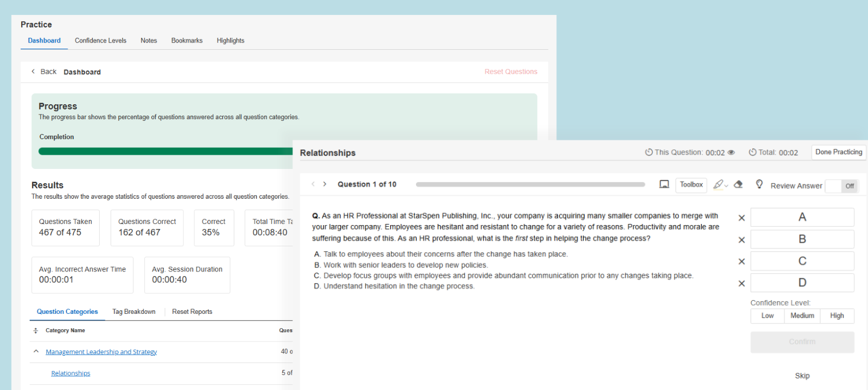
Task: Open the Relationships category link
Action: click(70, 373)
